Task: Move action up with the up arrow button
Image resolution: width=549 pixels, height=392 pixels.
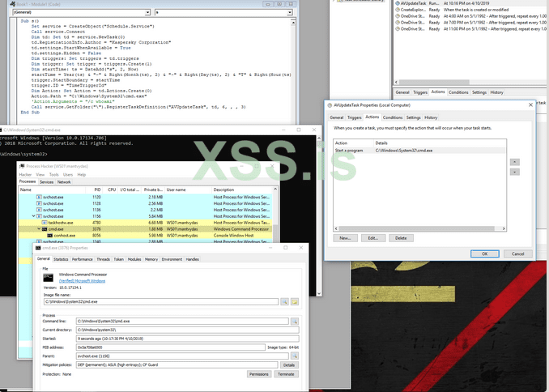Action: point(515,162)
